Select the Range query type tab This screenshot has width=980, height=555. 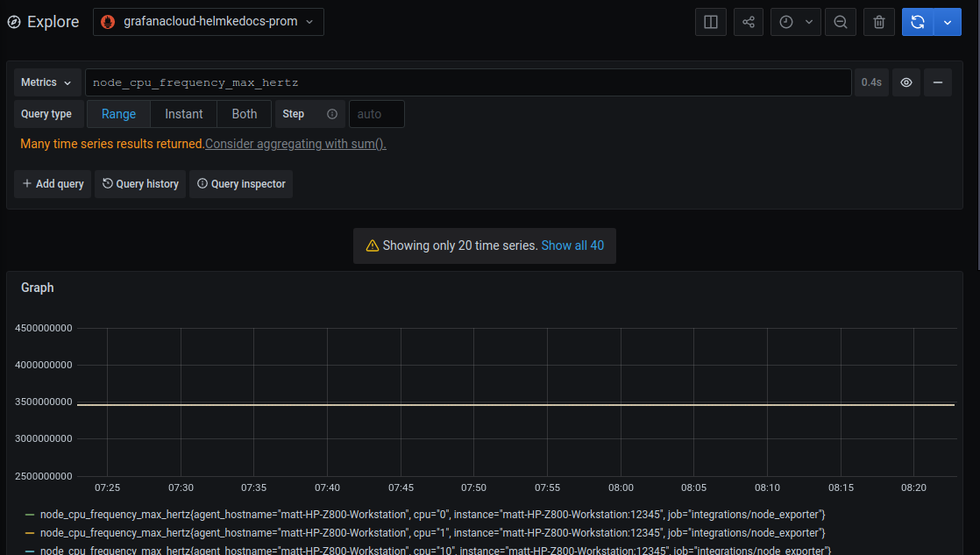point(118,113)
